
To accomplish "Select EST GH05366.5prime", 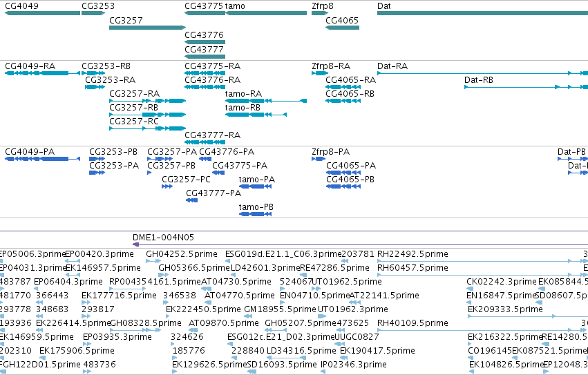I will [164, 276].
